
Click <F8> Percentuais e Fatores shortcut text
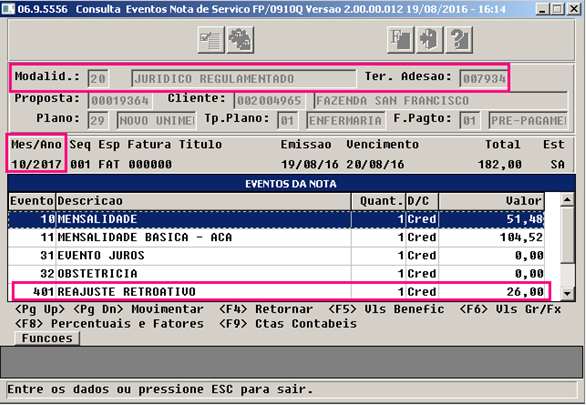(x=110, y=324)
